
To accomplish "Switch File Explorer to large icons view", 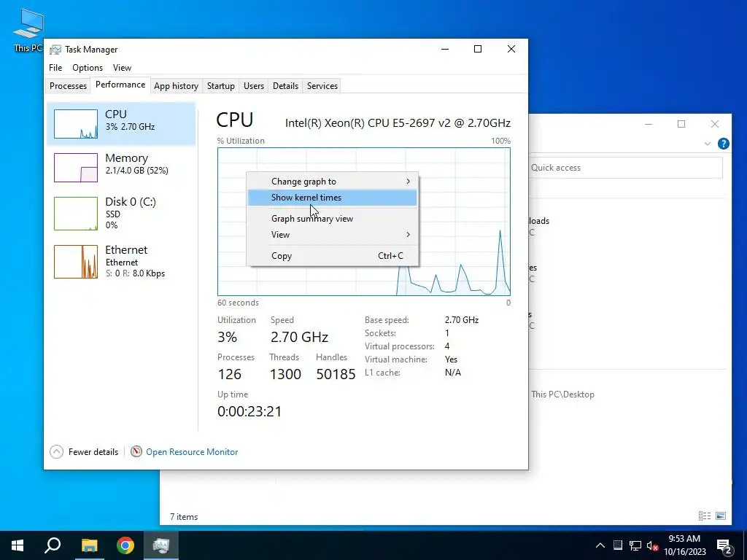I will (x=721, y=516).
